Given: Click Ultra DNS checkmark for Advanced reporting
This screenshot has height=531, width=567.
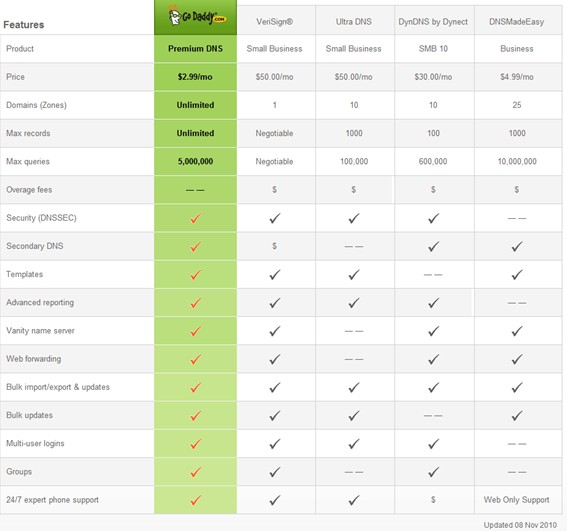Looking at the screenshot, I should (354, 303).
